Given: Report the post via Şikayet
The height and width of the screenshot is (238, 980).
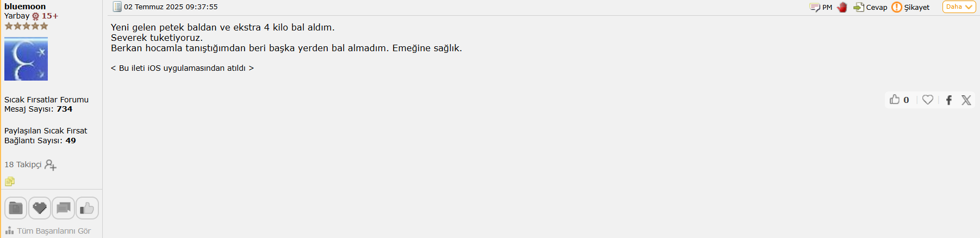Looking at the screenshot, I should point(910,7).
